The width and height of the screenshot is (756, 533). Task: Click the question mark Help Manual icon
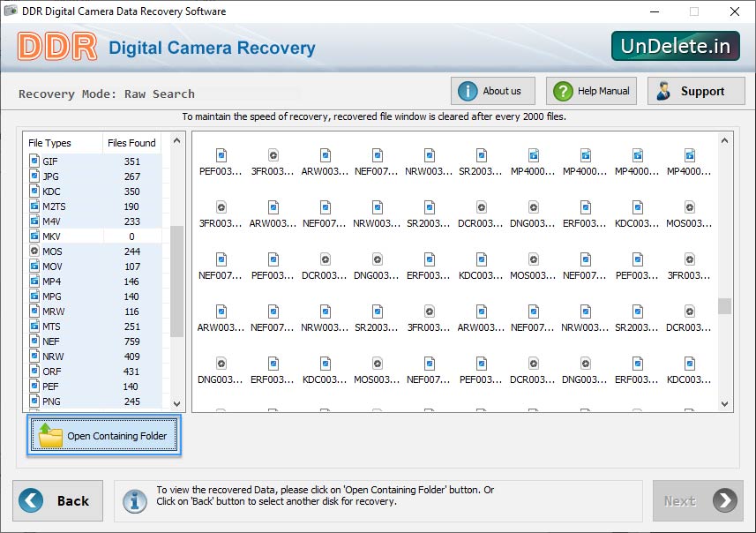tap(563, 91)
